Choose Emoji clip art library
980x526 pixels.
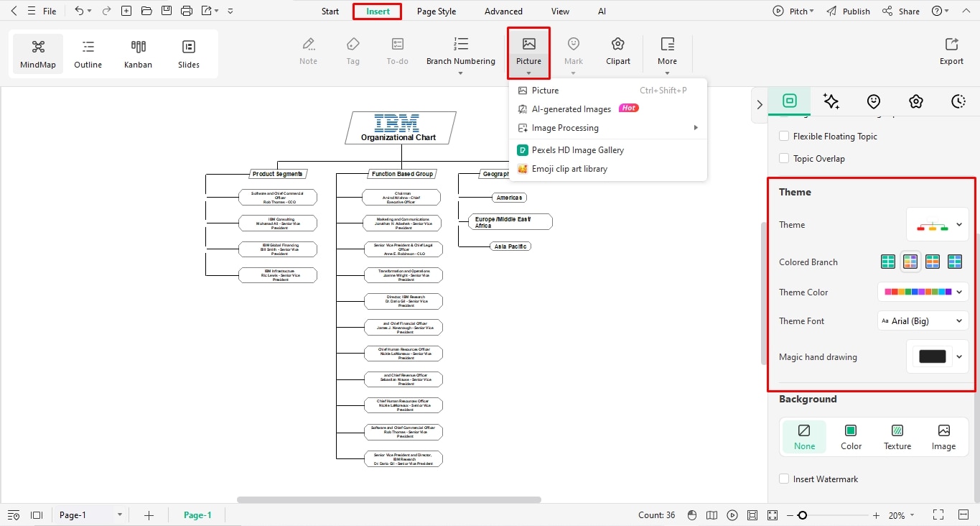[607, 169]
